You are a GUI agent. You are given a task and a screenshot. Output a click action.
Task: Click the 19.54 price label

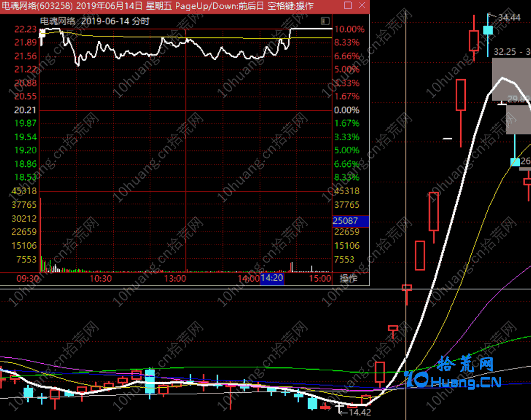pyautogui.click(x=25, y=137)
